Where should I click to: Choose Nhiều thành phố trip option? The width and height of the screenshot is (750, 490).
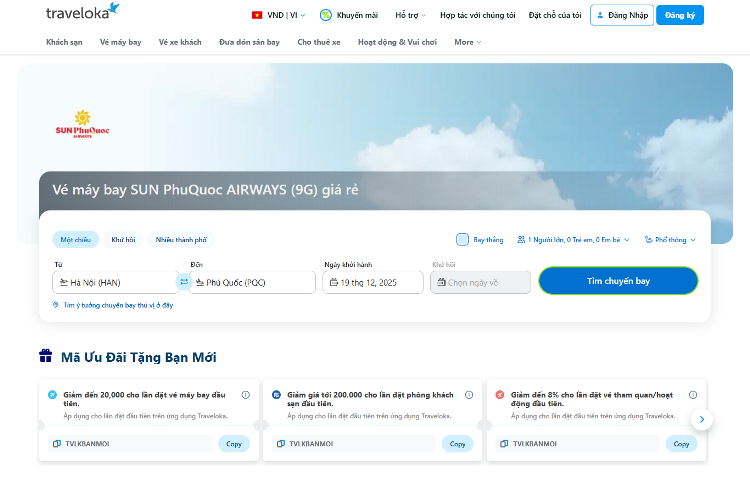pos(181,240)
